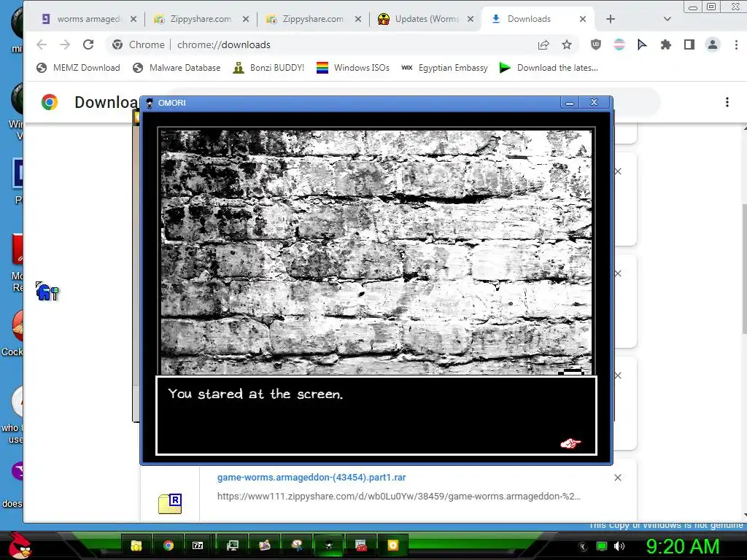Image resolution: width=747 pixels, height=560 pixels.
Task: Switch to Chrome from the taskbar
Action: click(x=169, y=545)
